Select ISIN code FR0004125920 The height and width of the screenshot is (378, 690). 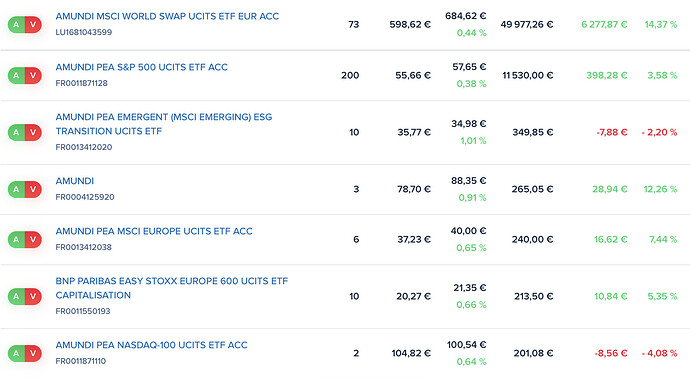[85, 197]
